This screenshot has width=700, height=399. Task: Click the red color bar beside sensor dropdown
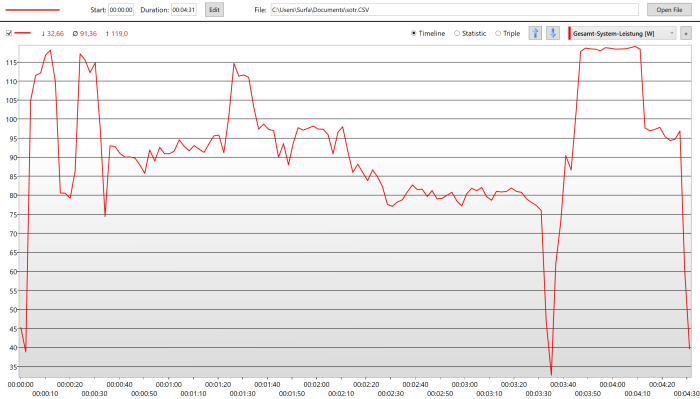(x=569, y=33)
